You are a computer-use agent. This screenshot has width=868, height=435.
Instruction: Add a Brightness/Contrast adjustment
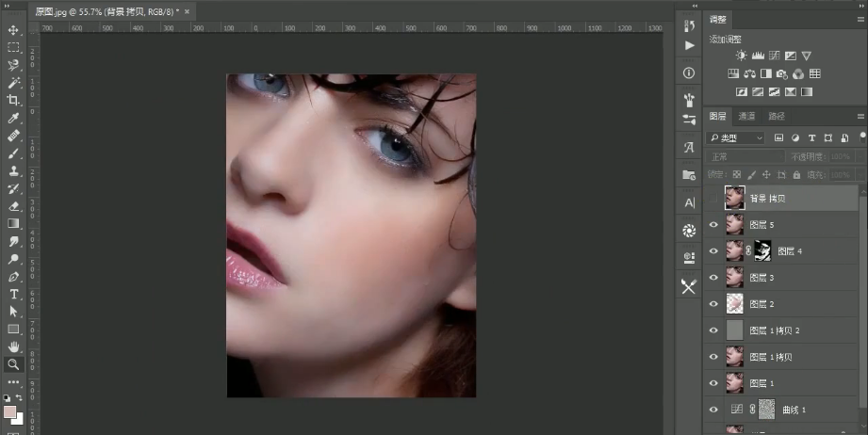pyautogui.click(x=741, y=56)
